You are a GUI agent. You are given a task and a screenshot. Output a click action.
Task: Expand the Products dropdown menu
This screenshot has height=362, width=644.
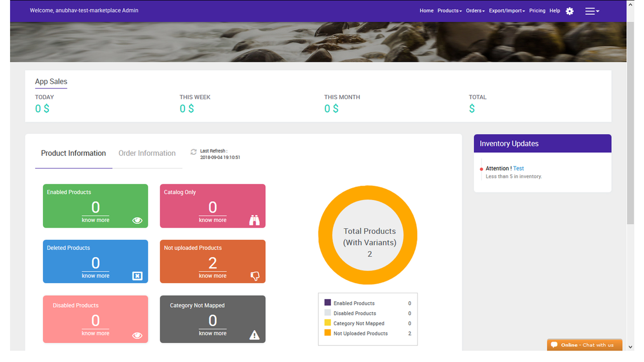pyautogui.click(x=449, y=11)
